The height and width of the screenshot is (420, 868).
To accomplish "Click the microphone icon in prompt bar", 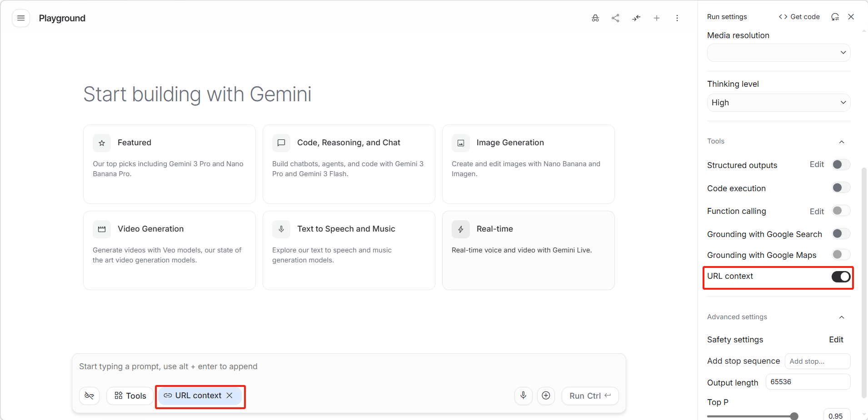I will click(524, 395).
